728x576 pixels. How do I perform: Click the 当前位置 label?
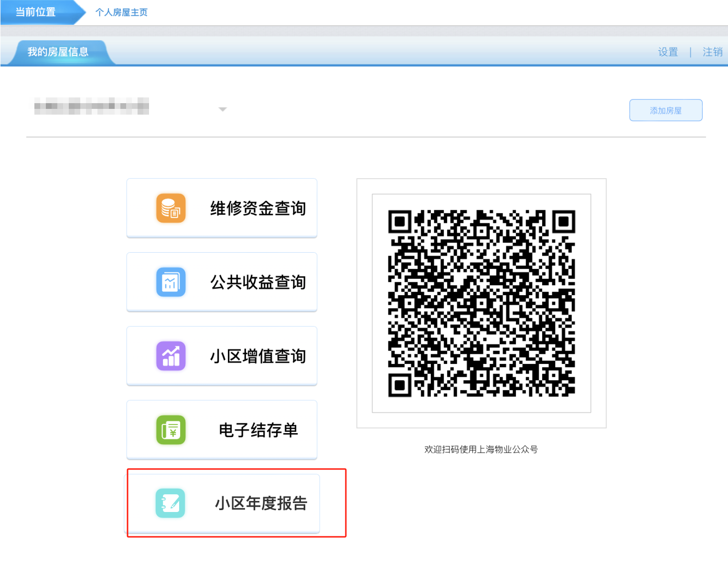pos(36,12)
